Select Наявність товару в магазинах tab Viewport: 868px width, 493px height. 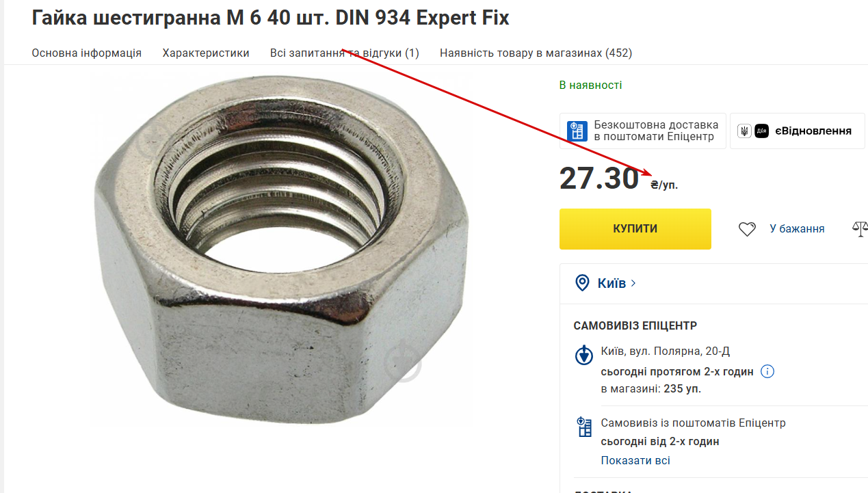coord(536,53)
